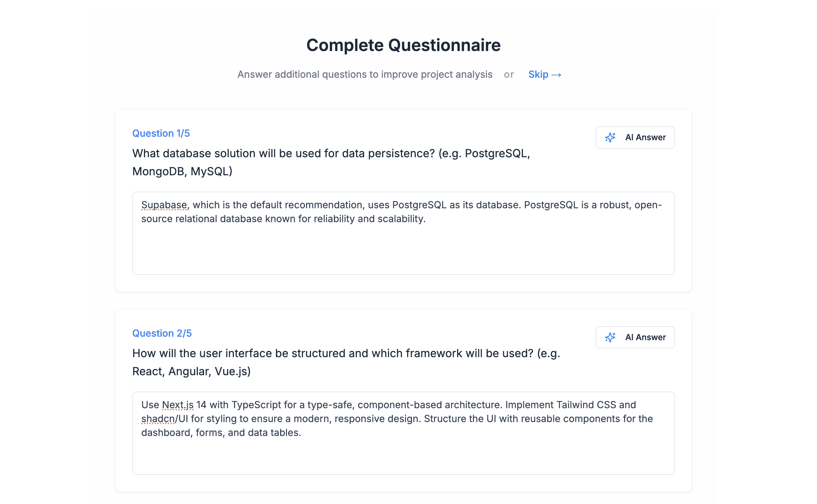Select the Question 1/5 label
Viewport: 817px width, 504px height.
pyautogui.click(x=161, y=133)
